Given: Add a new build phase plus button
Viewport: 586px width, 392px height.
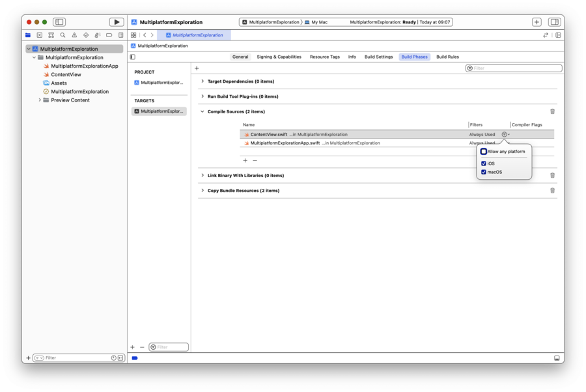Looking at the screenshot, I should [x=197, y=68].
